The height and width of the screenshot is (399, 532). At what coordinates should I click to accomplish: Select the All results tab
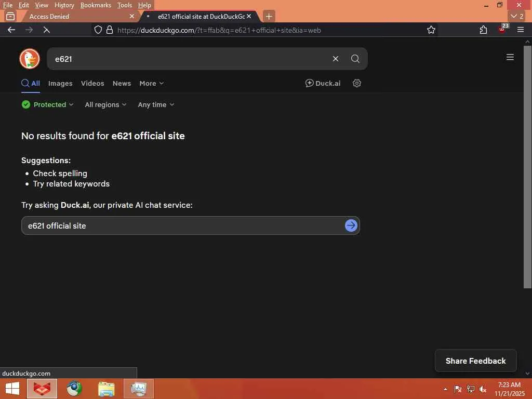pos(31,83)
